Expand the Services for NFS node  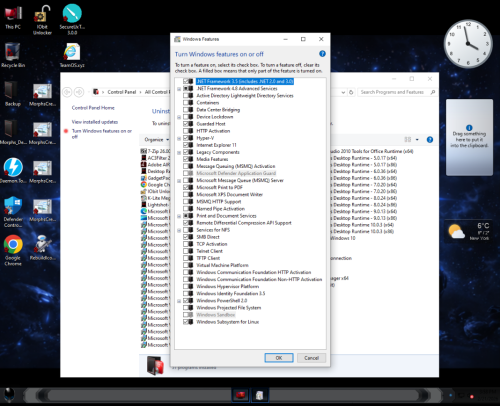179,230
